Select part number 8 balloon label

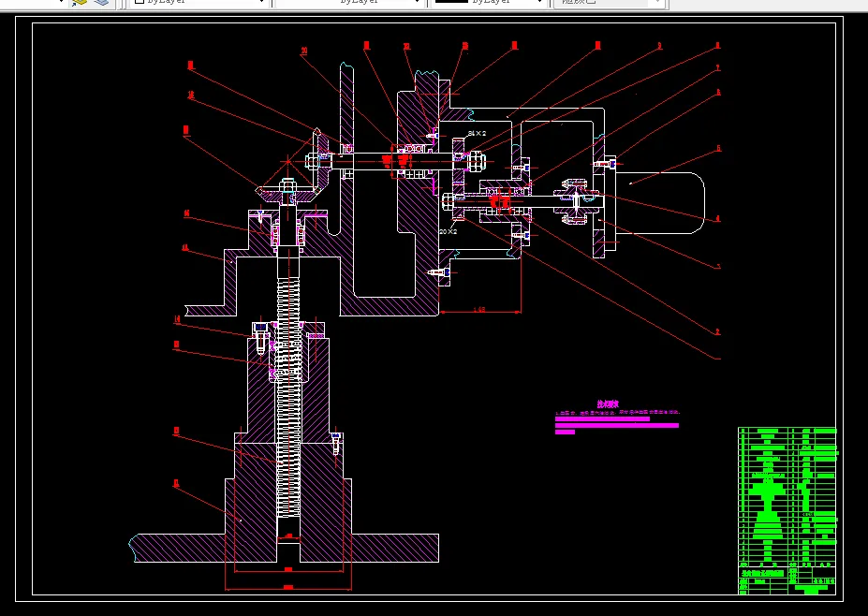point(718,45)
